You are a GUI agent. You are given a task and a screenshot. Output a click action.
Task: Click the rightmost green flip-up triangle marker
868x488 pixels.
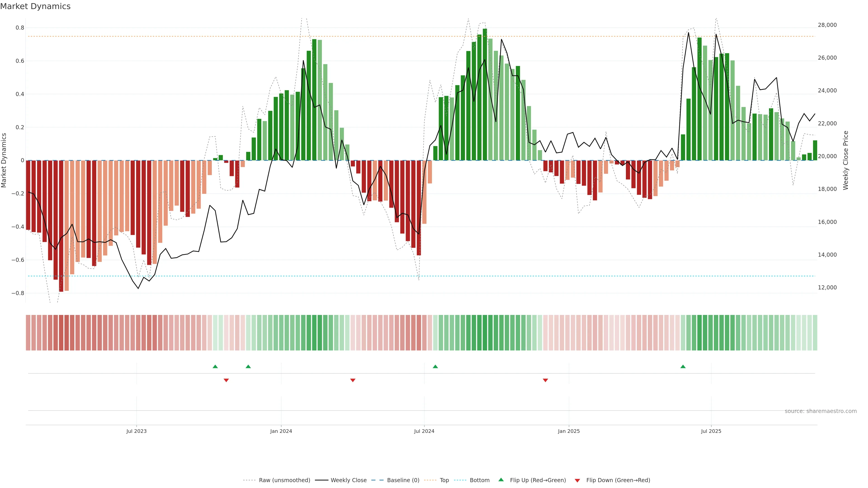click(683, 366)
